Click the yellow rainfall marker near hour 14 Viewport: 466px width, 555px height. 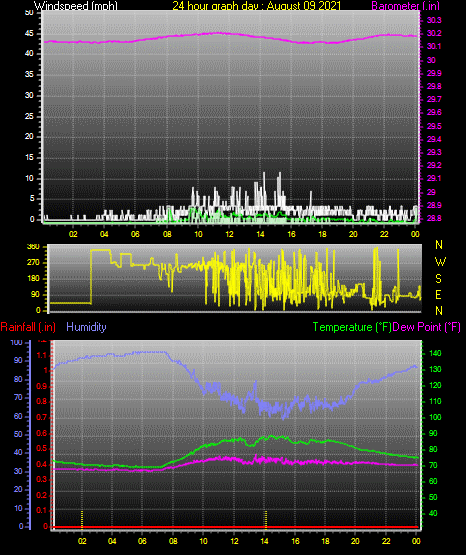coord(266,519)
